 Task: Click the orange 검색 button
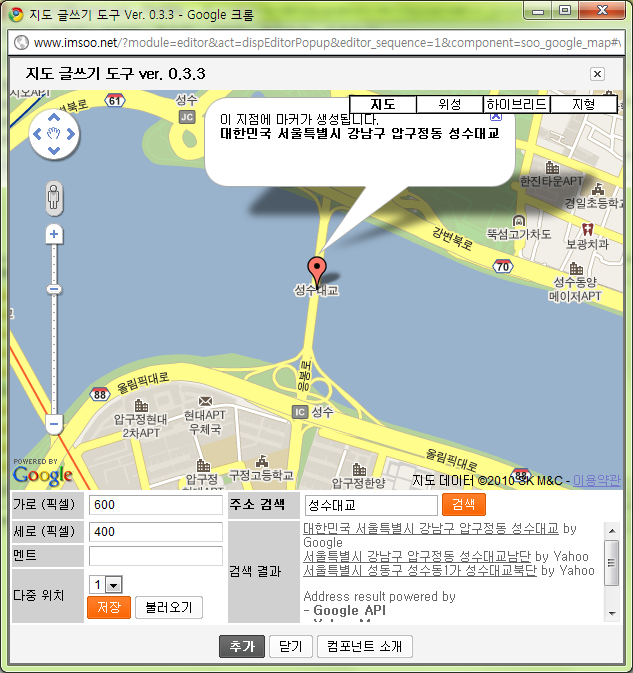(x=464, y=504)
